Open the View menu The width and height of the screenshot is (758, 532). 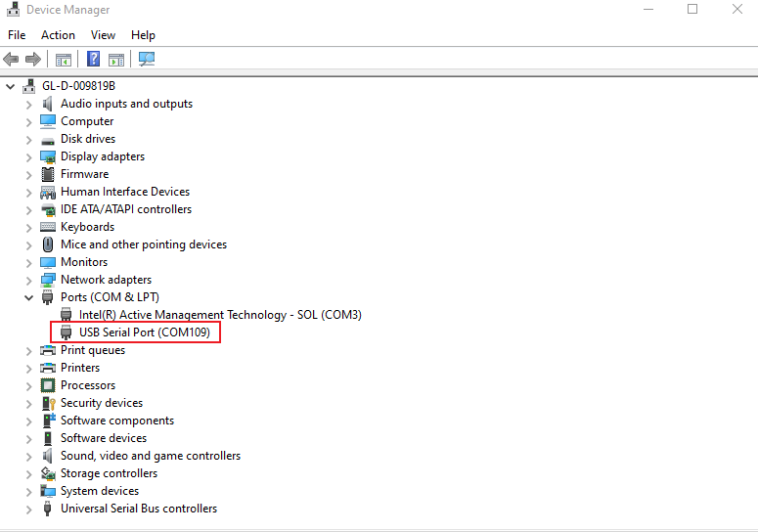pos(103,35)
